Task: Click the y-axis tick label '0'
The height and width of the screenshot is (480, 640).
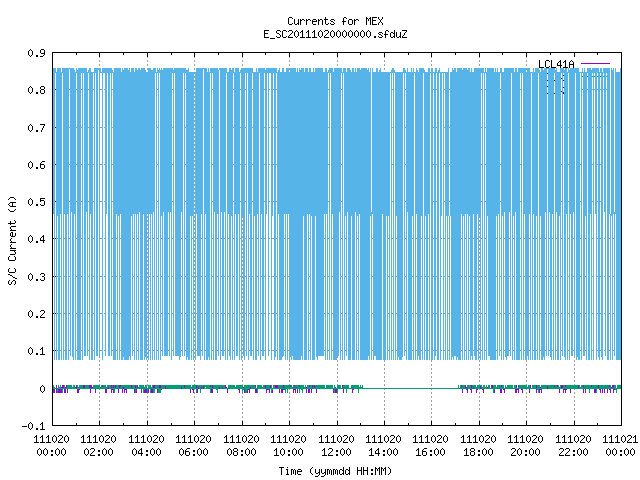Action: (x=42, y=389)
